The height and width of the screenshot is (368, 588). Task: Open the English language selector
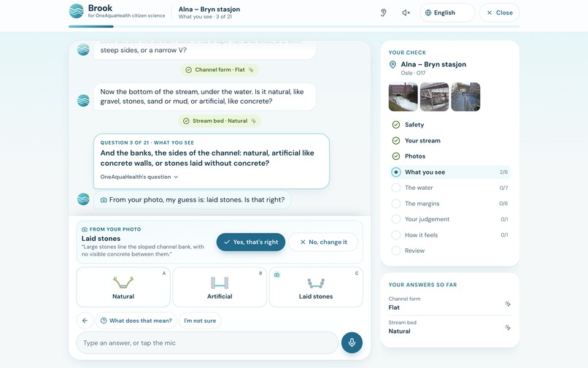click(x=447, y=12)
